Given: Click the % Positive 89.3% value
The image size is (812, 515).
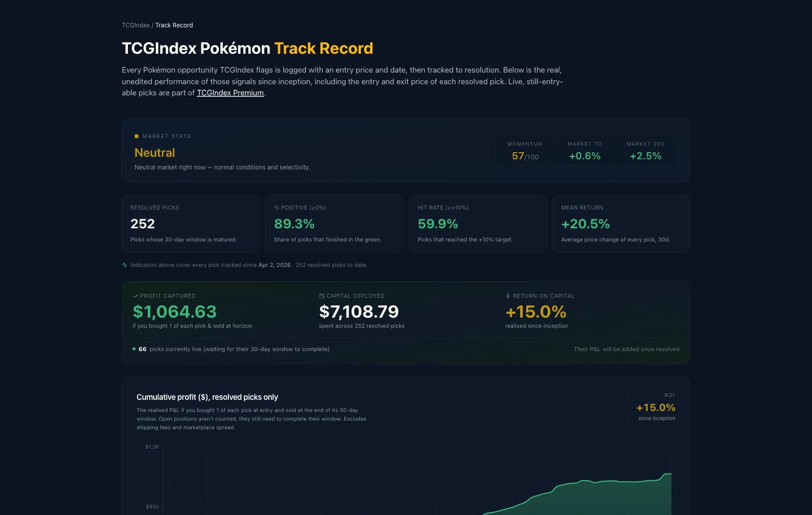Looking at the screenshot, I should 294,224.
